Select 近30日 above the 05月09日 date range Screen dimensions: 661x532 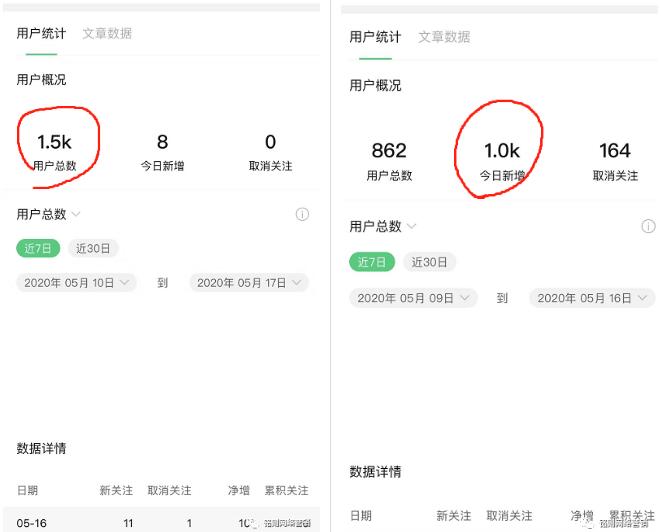click(429, 262)
